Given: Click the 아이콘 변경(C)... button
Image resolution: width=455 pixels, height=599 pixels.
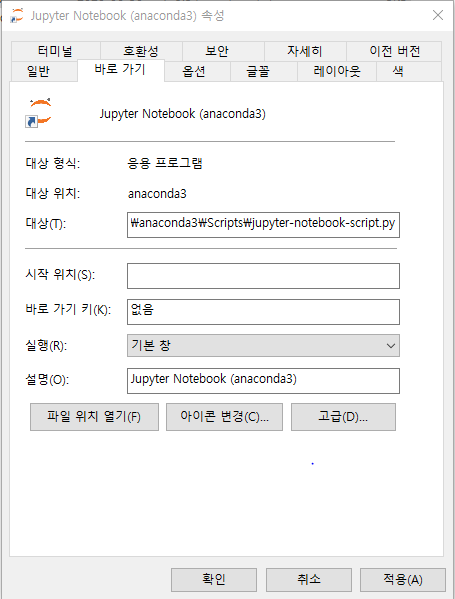Looking at the screenshot, I should coord(224,417).
